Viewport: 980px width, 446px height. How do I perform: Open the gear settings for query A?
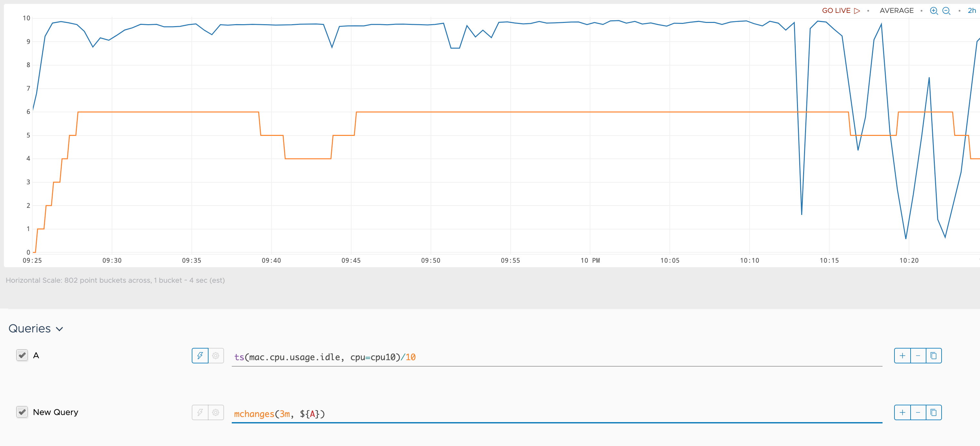(x=216, y=356)
